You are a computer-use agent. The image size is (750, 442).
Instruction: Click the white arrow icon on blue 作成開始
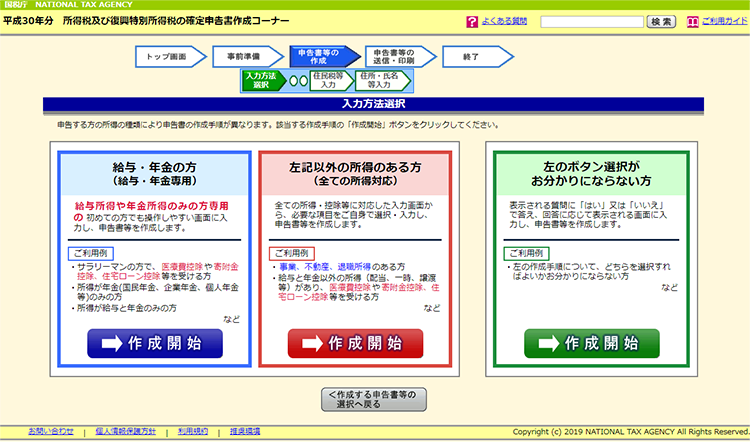[112, 343]
